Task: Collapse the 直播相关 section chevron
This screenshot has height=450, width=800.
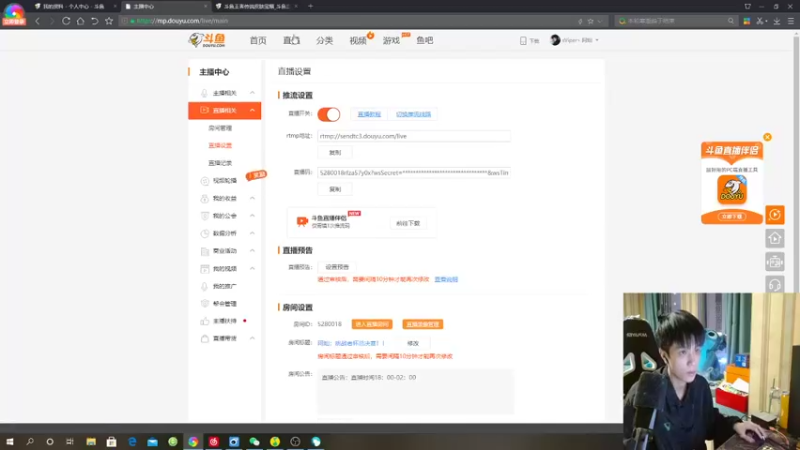Action: pyautogui.click(x=252, y=110)
